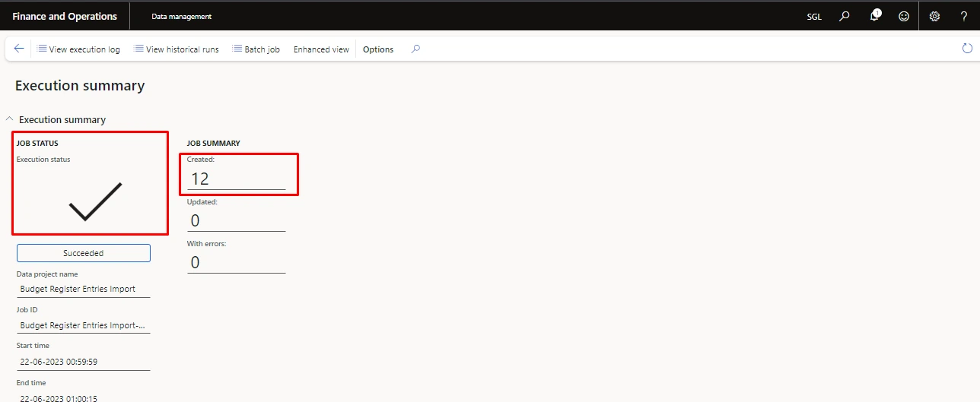This screenshot has height=402, width=980.
Task: Refresh the page with the circular arrow
Action: [967, 49]
